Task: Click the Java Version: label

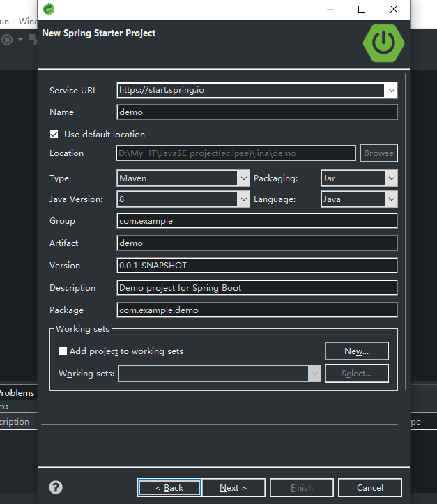Action: tap(76, 199)
